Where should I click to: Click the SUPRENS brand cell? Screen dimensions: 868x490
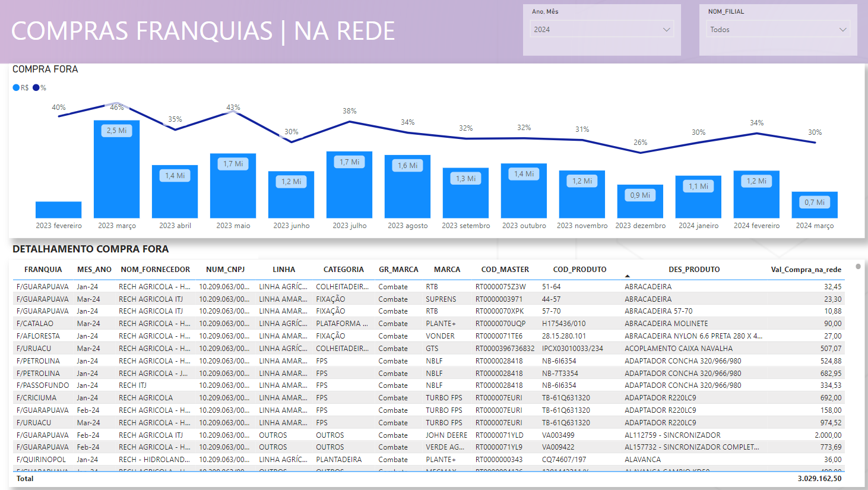tap(441, 299)
